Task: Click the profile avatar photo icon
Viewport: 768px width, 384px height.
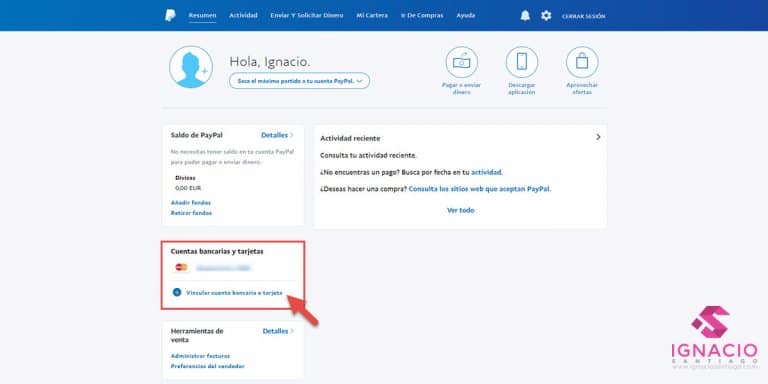Action: pos(191,67)
